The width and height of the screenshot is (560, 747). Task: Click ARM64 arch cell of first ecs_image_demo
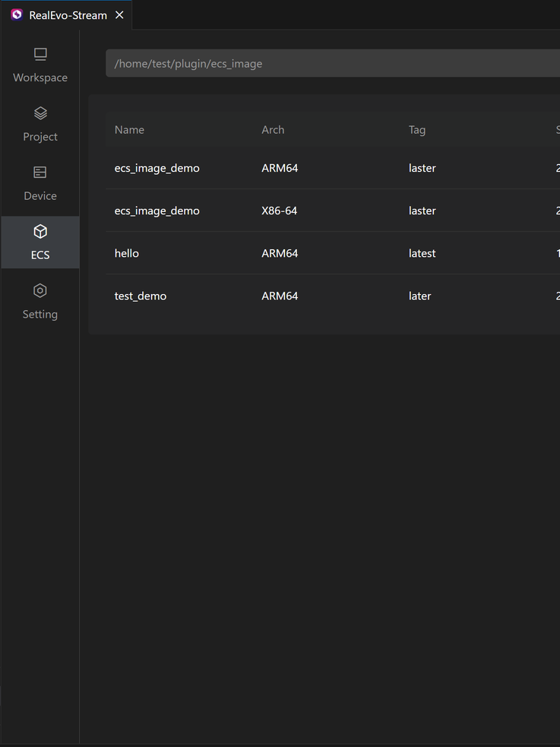click(x=280, y=168)
